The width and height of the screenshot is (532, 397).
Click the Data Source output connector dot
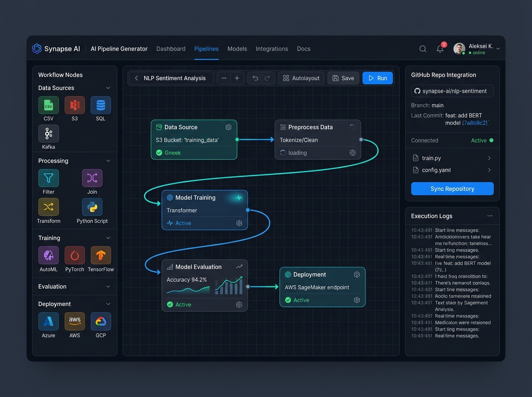(237, 140)
